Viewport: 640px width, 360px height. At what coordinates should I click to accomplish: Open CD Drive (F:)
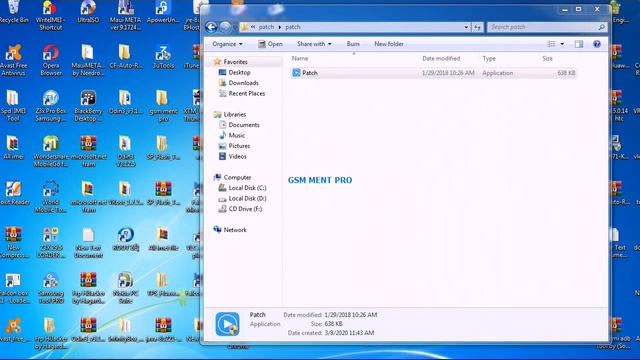point(245,209)
